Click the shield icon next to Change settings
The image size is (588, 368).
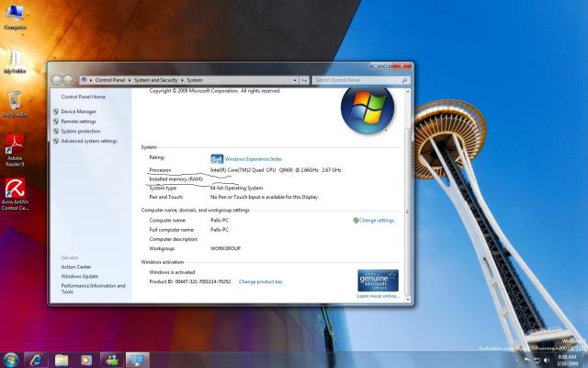(x=356, y=221)
